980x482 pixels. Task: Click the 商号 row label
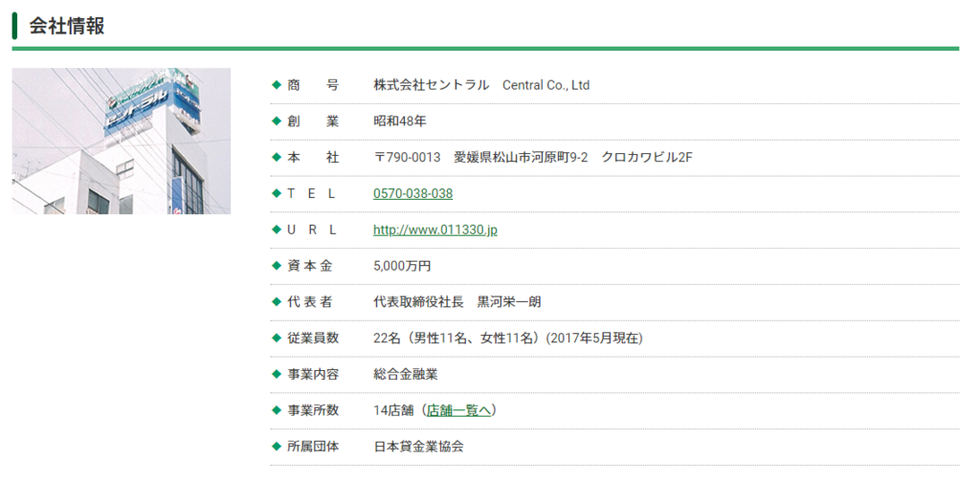313,85
